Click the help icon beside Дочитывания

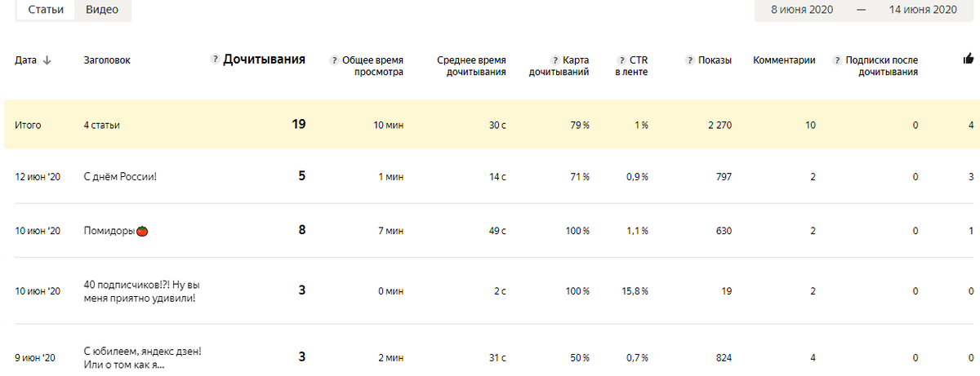pos(215,60)
